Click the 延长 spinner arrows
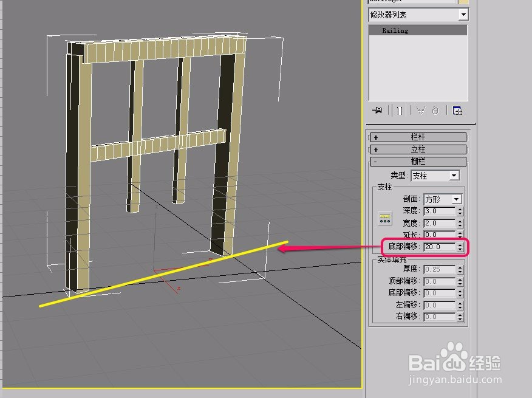 pyautogui.click(x=460, y=235)
